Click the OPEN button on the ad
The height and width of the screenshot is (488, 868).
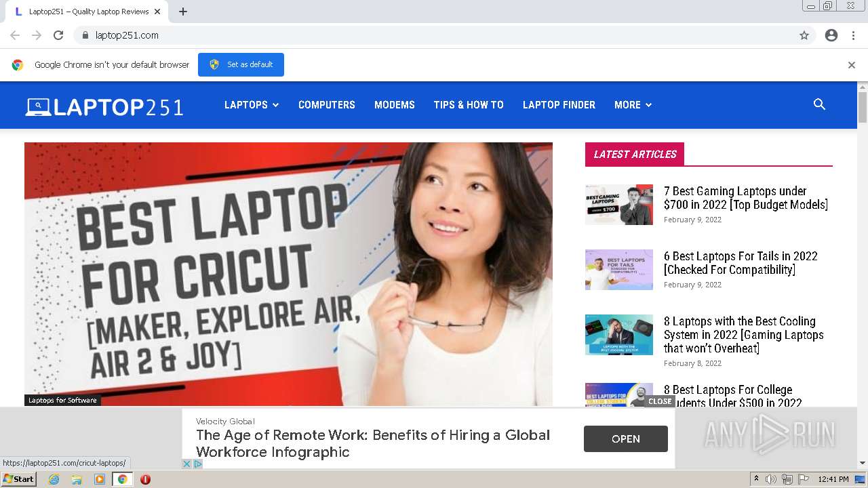(x=626, y=439)
